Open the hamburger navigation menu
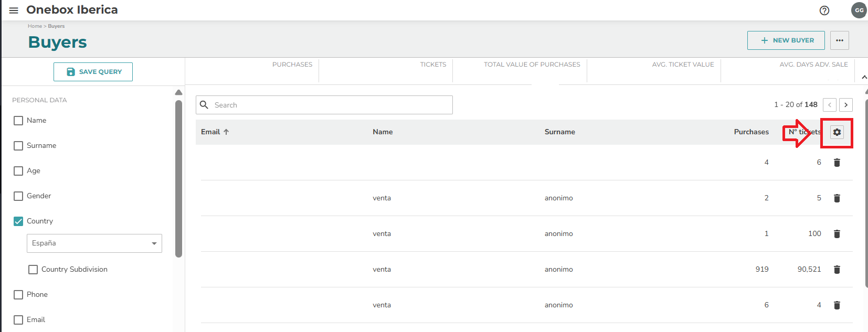The height and width of the screenshot is (332, 868). pos(14,10)
